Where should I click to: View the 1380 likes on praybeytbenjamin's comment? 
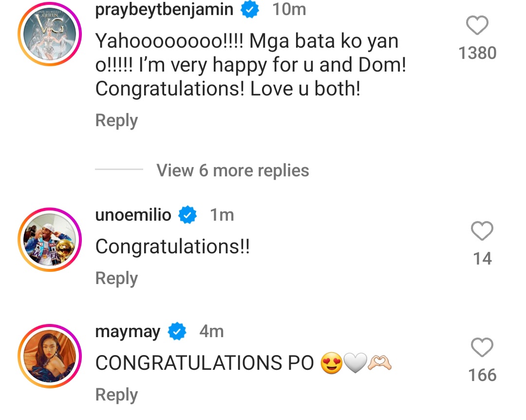(x=477, y=53)
